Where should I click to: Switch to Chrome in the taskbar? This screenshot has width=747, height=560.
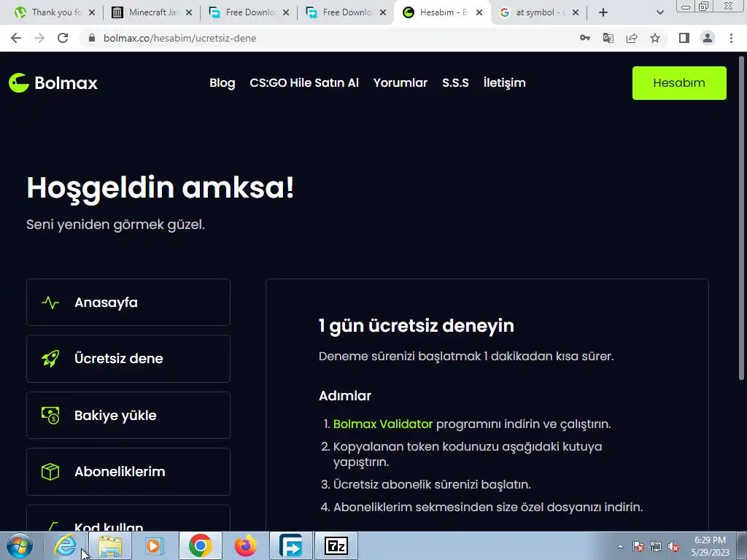click(x=200, y=545)
